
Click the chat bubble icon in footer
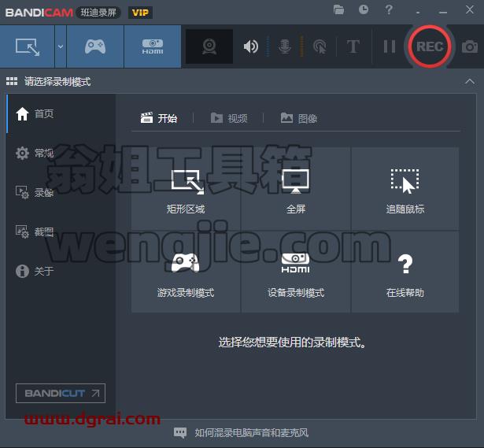(x=180, y=433)
